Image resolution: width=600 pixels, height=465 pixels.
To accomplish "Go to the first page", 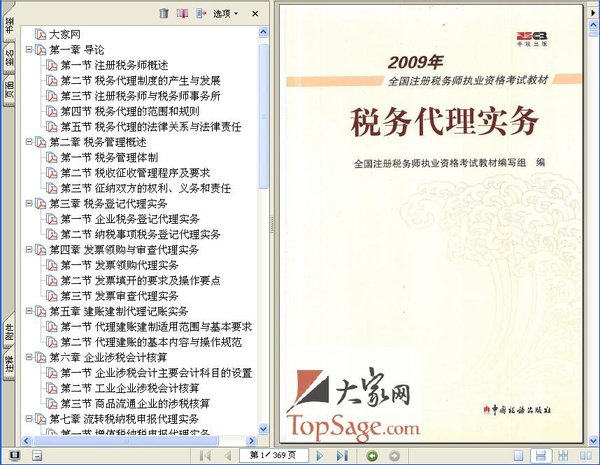I will coord(205,455).
